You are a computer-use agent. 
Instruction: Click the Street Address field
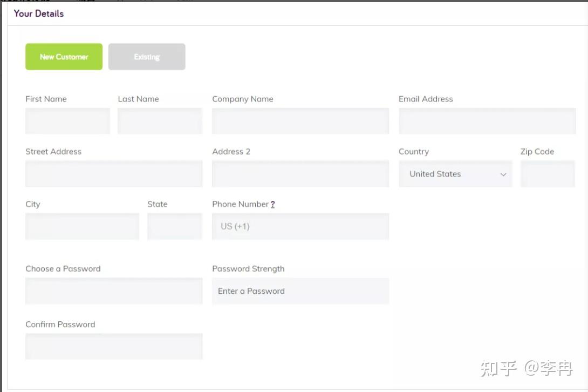point(114,174)
